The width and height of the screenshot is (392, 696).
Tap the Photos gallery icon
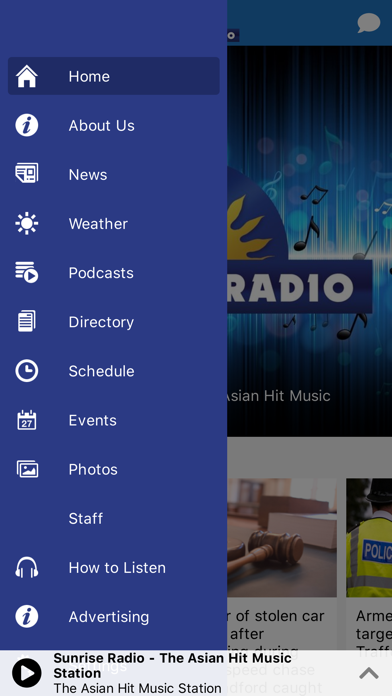pos(27,469)
